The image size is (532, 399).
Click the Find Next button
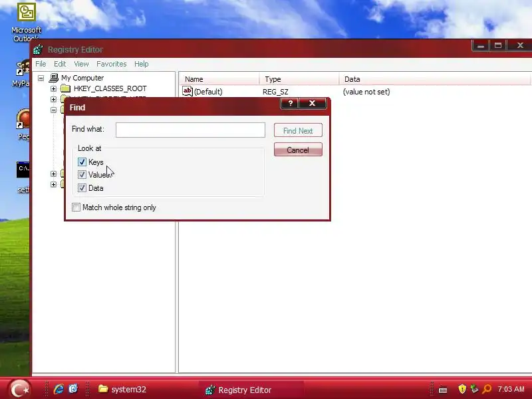tap(298, 130)
